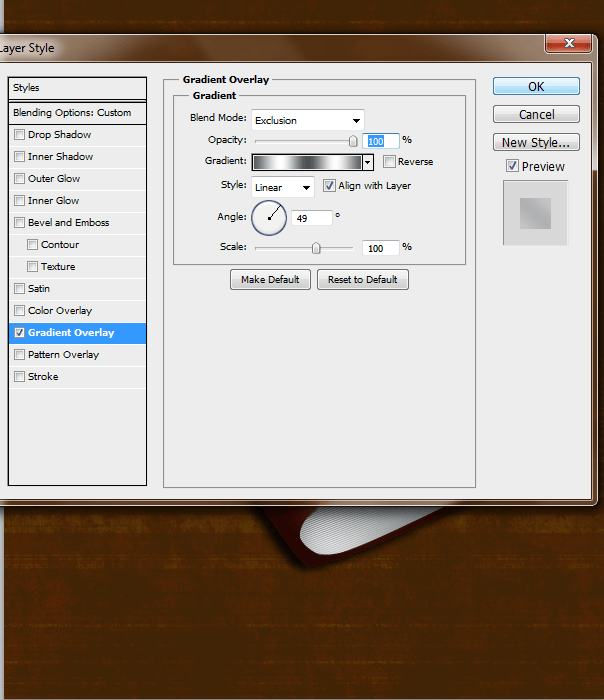Select the Satin label in list
Image resolution: width=604 pixels, height=700 pixels.
tap(39, 288)
